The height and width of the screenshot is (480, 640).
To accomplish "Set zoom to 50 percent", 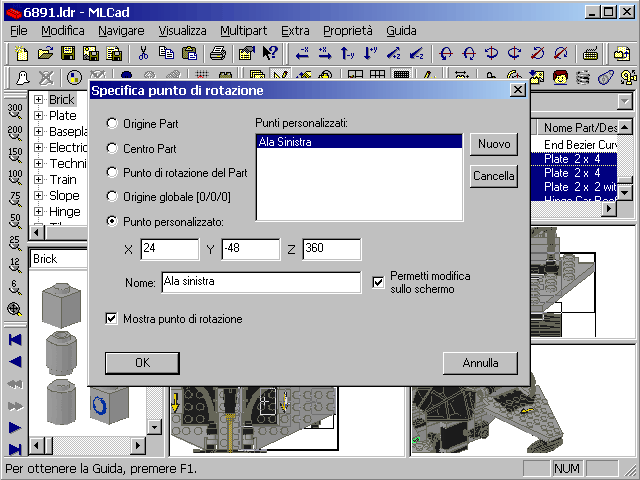I will tap(15, 221).
